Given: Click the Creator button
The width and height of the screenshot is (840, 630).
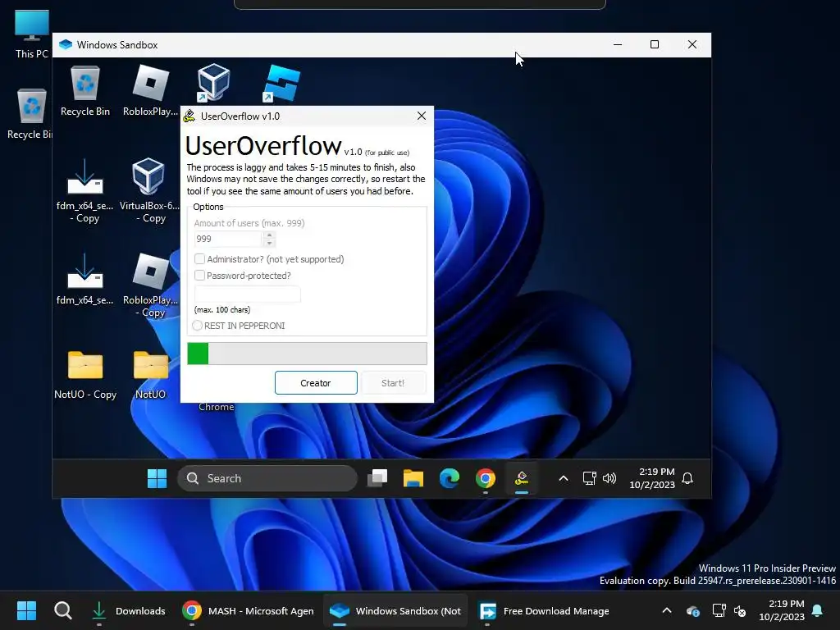Looking at the screenshot, I should click(316, 383).
